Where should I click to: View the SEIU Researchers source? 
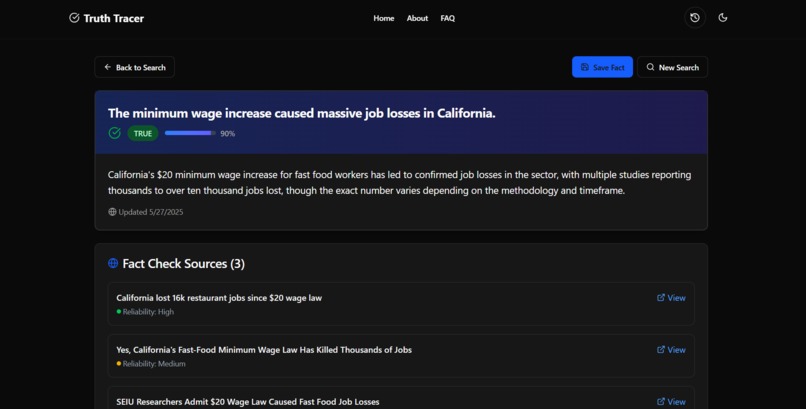671,401
